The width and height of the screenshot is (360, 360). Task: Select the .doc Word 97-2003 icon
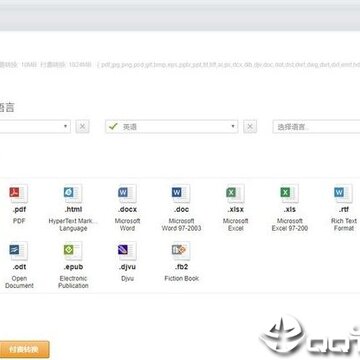pos(181,194)
